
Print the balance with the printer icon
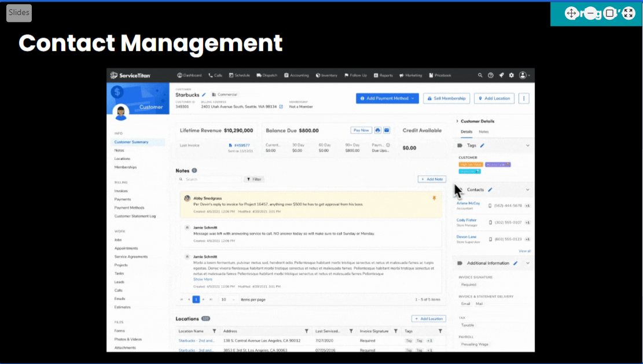point(378,130)
